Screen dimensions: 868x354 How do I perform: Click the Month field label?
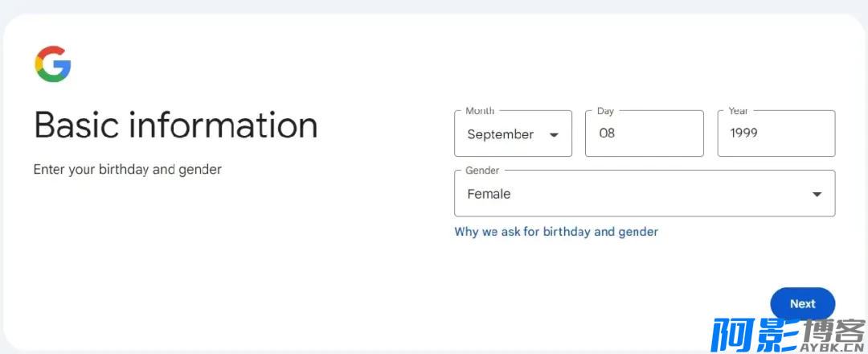click(480, 111)
